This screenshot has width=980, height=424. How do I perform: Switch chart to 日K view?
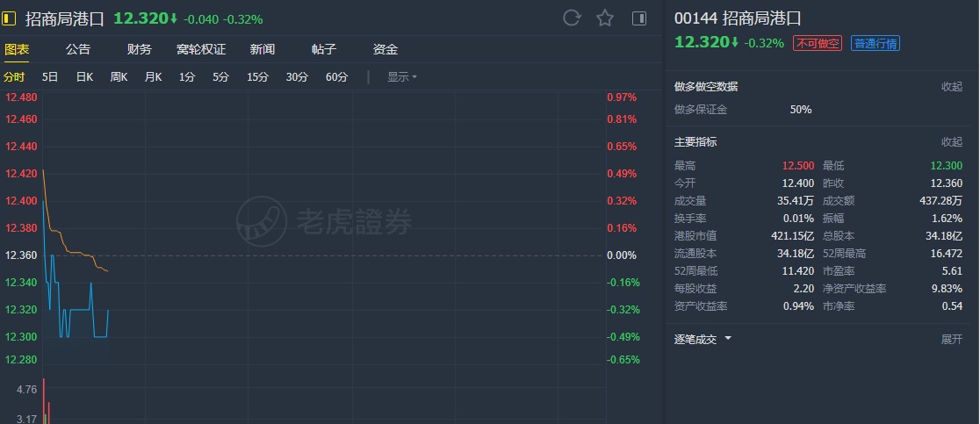pyautogui.click(x=84, y=77)
